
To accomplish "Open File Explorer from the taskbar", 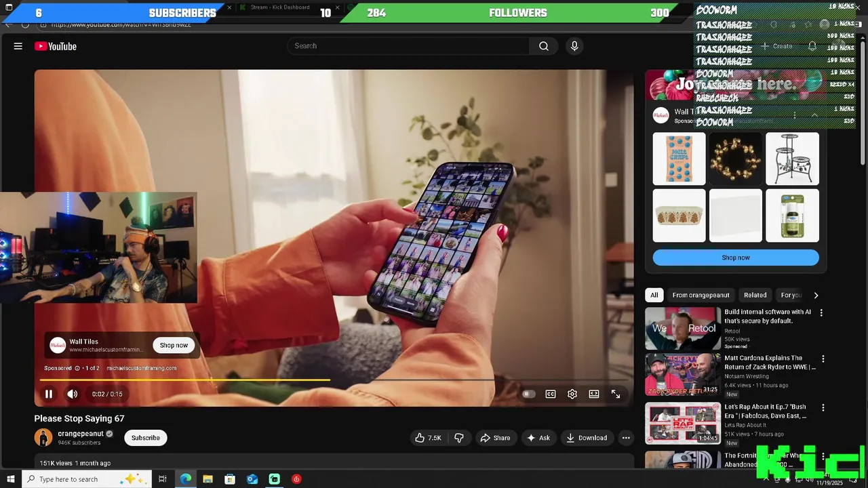I will coord(208,479).
